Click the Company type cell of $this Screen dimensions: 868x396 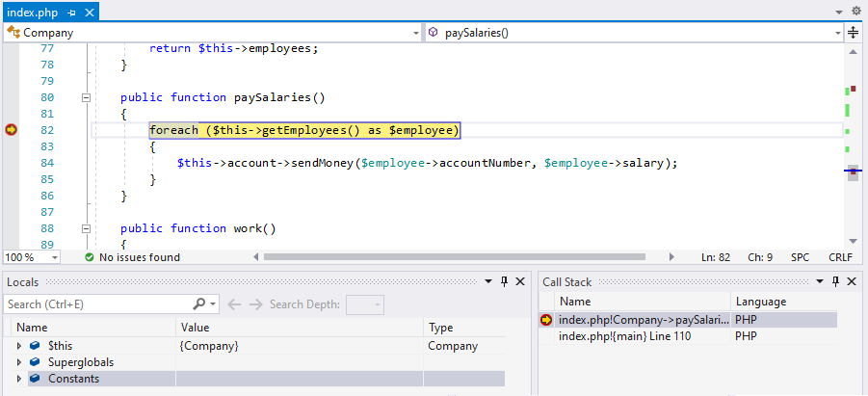453,346
